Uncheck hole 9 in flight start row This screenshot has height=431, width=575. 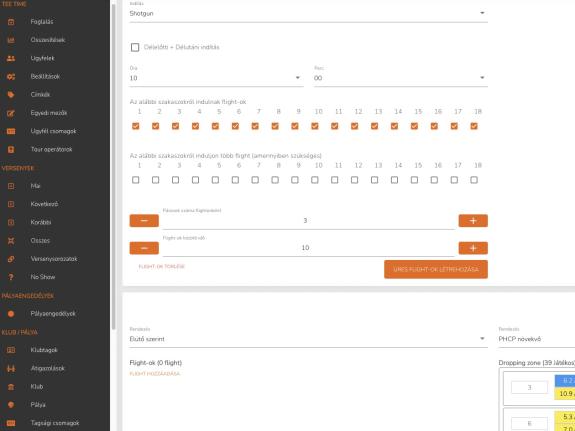(295, 126)
